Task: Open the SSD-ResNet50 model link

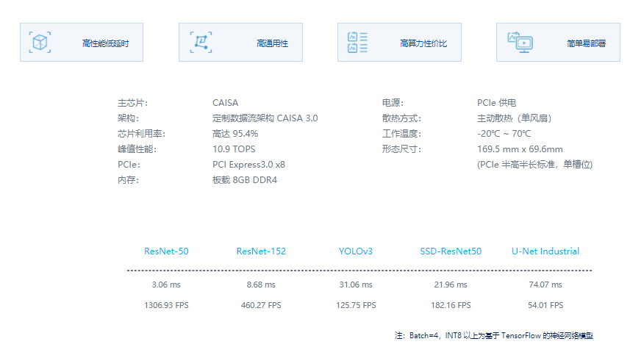Action: tap(451, 251)
